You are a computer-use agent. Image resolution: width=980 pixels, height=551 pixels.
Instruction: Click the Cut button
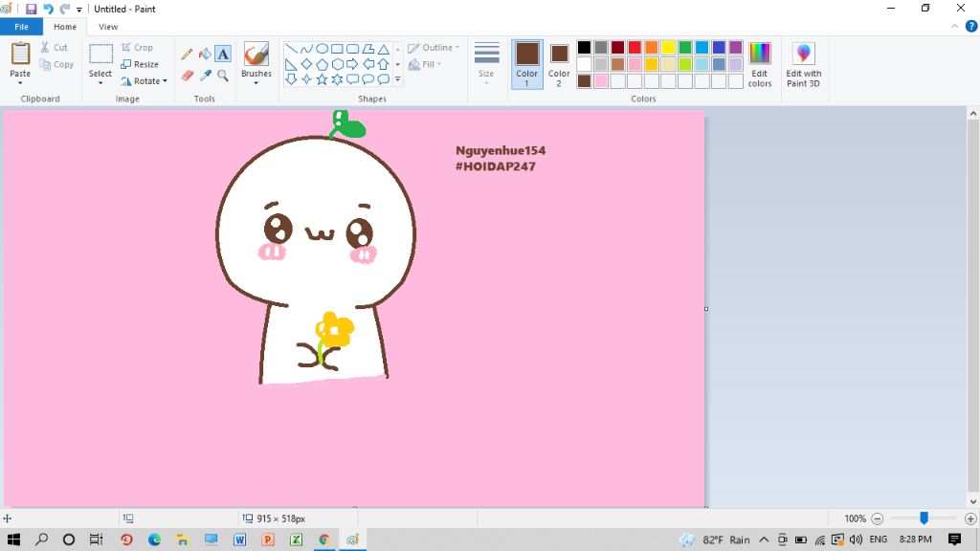54,48
